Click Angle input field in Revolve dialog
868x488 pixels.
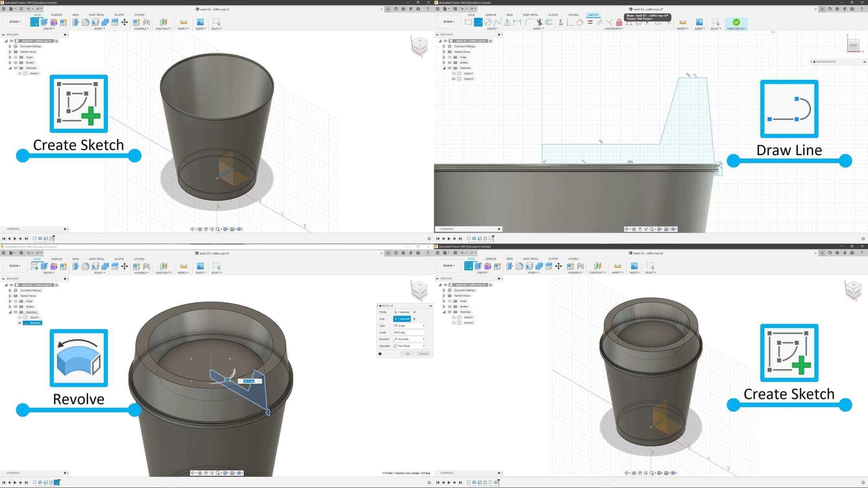point(409,332)
